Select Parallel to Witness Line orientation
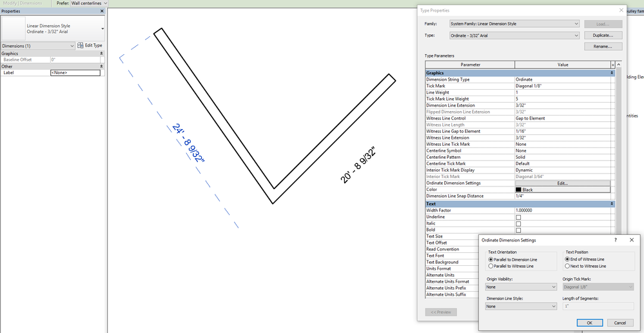Image resolution: width=644 pixels, height=333 pixels. coord(491,267)
